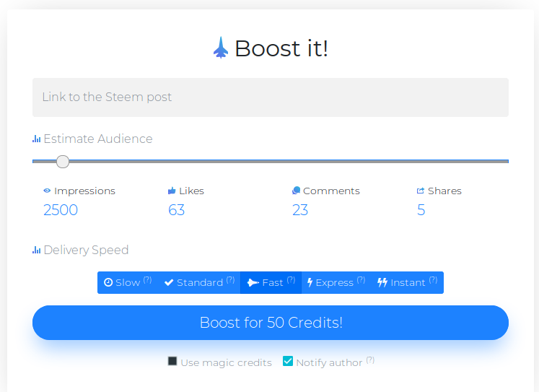The height and width of the screenshot is (392, 539).
Task: Click the Impressions value 2500
Action: point(61,210)
